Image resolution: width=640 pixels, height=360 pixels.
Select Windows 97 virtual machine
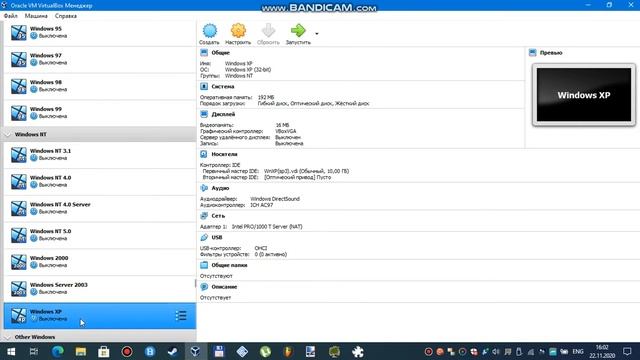coord(100,60)
